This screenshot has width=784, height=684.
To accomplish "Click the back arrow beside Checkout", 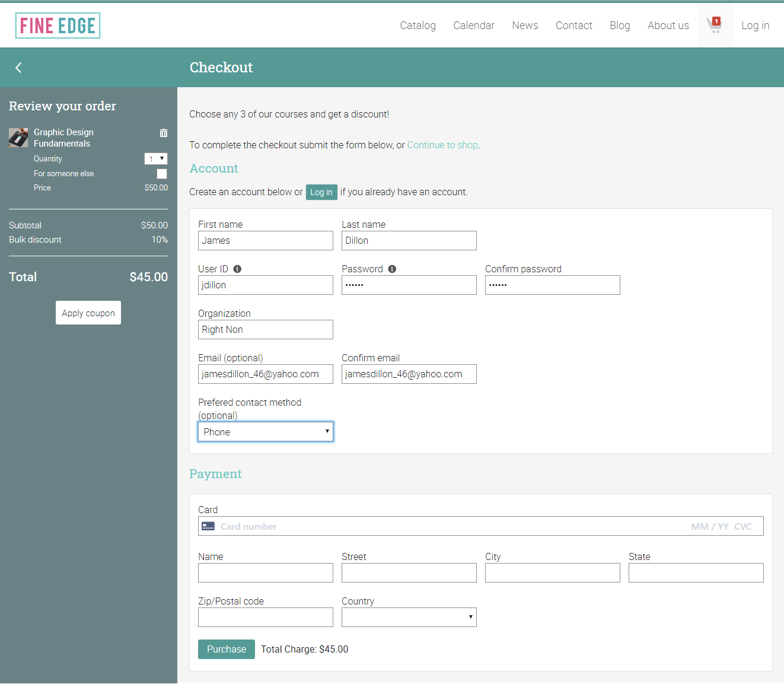I will point(18,68).
